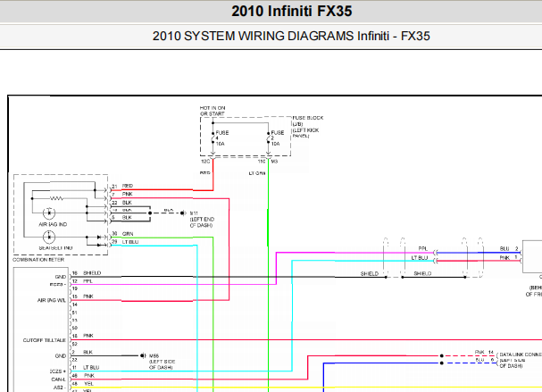The image size is (542, 392).
Task: Click the "DATA LINK CONNECTOR" label
Action: (521, 354)
